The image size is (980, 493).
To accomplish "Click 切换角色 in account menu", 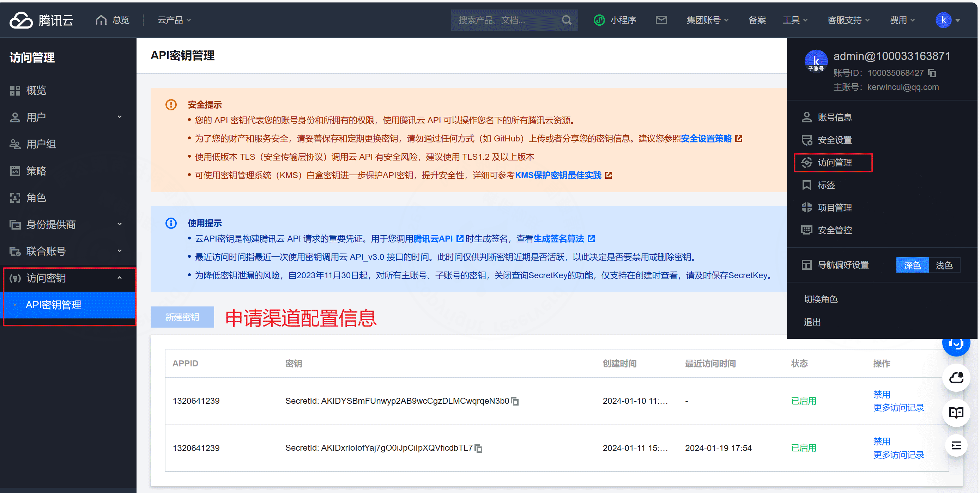I will coord(820,299).
